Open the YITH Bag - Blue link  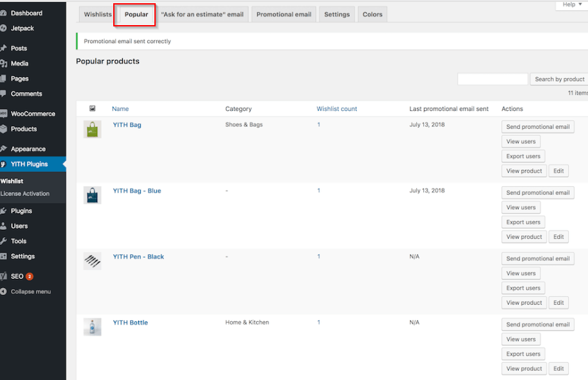(x=137, y=191)
